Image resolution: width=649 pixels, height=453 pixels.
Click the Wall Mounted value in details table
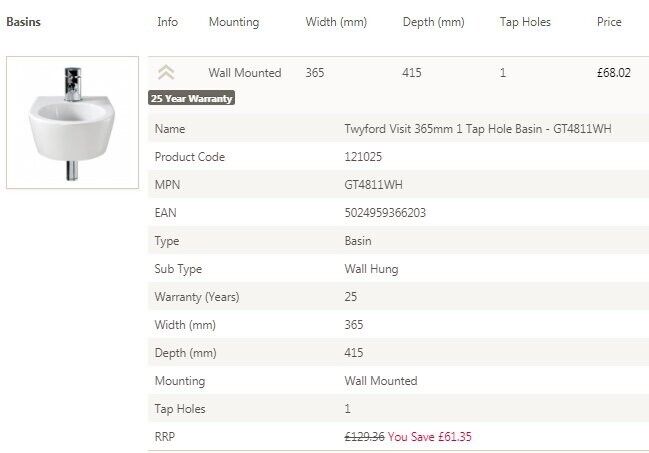381,381
